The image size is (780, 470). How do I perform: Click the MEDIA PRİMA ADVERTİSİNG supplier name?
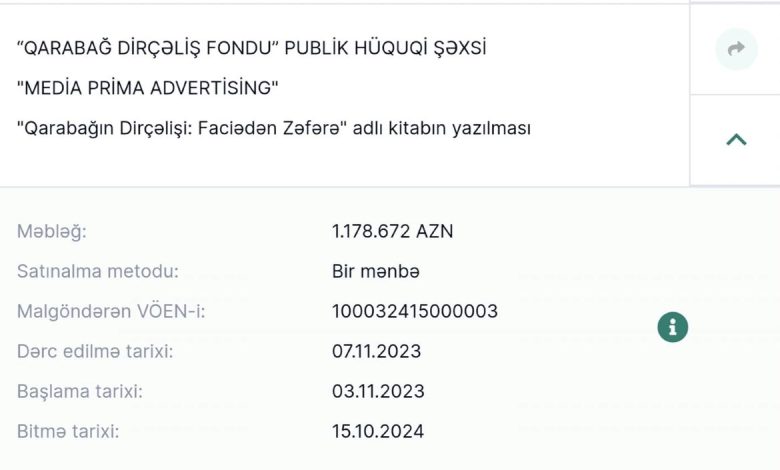click(148, 88)
